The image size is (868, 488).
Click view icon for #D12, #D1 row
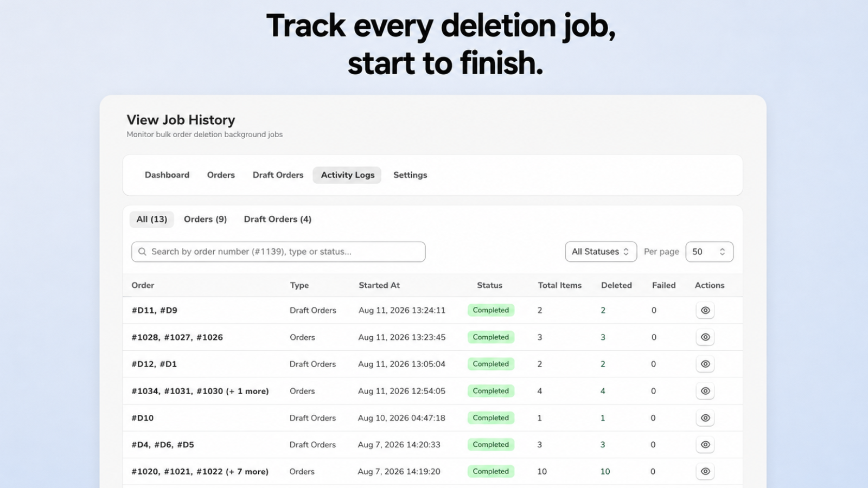705,364
